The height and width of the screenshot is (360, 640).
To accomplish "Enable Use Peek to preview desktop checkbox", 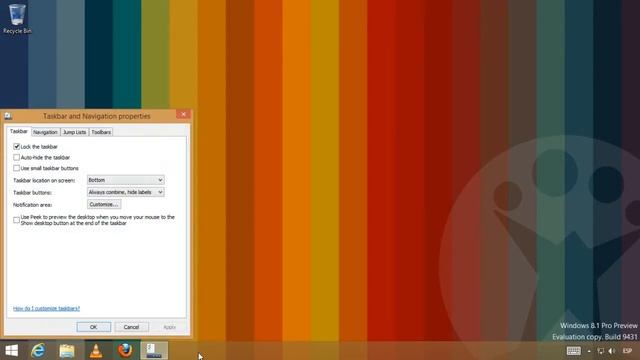I will coord(17,220).
